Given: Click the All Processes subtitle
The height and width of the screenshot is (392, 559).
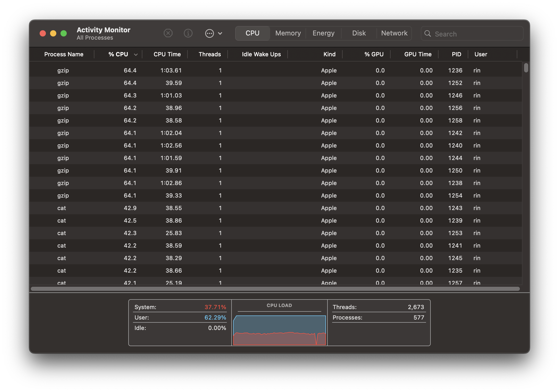Looking at the screenshot, I should click(95, 38).
